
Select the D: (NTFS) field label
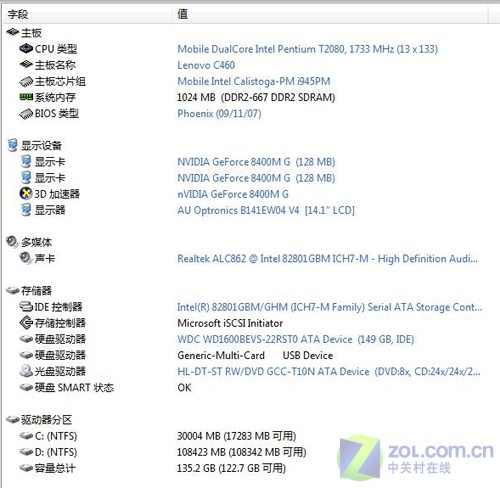tap(56, 452)
